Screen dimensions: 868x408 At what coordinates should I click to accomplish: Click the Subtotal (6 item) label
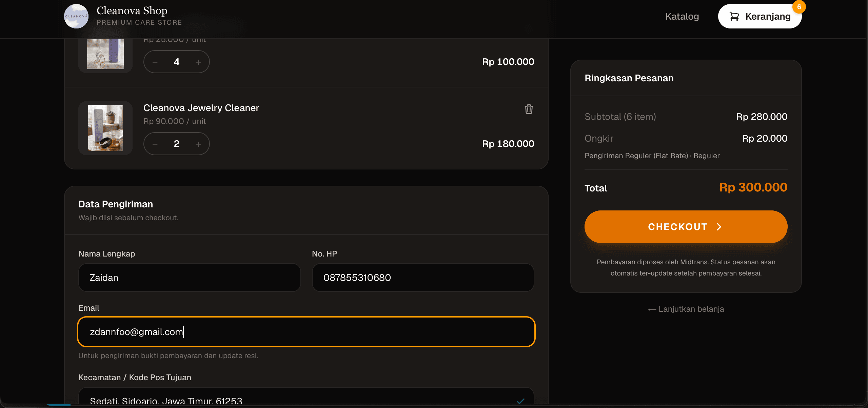click(x=620, y=117)
